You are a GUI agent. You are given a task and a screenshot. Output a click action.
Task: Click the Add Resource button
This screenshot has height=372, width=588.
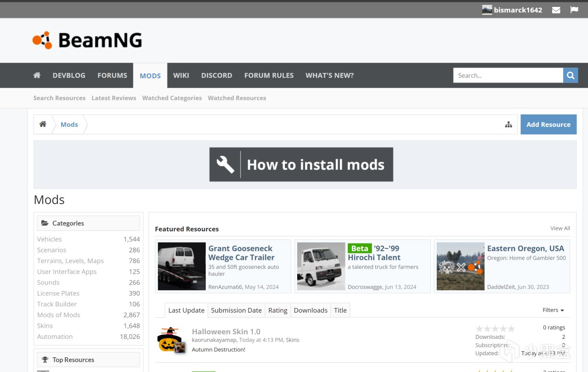(548, 125)
